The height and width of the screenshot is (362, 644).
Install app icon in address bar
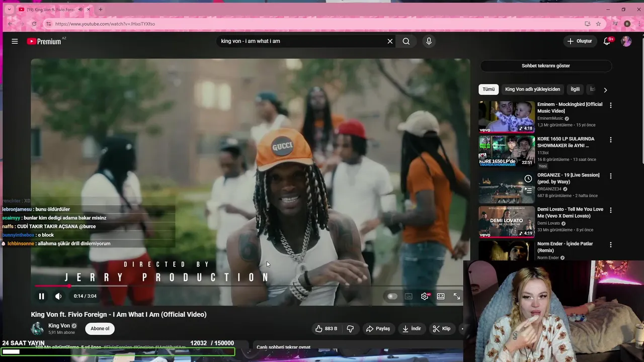click(587, 24)
